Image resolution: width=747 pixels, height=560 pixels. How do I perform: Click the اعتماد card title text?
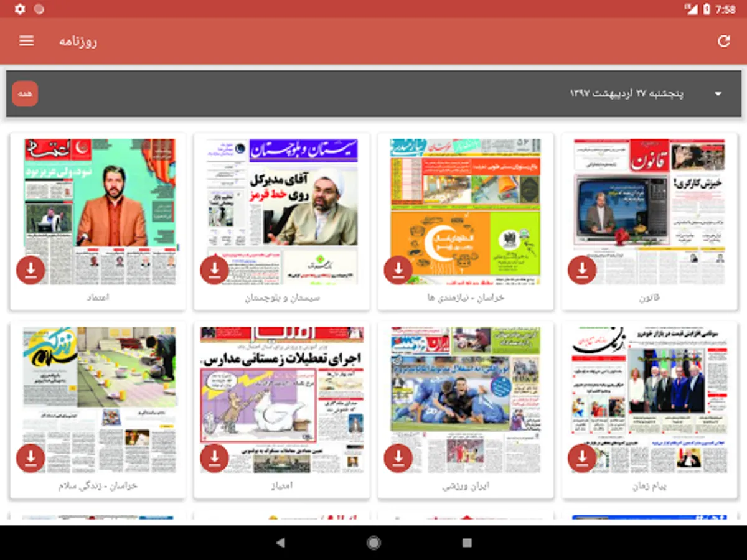click(x=98, y=298)
